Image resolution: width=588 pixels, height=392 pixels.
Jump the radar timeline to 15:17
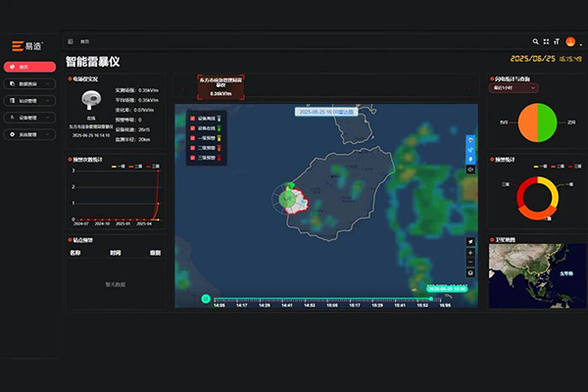coord(355,306)
